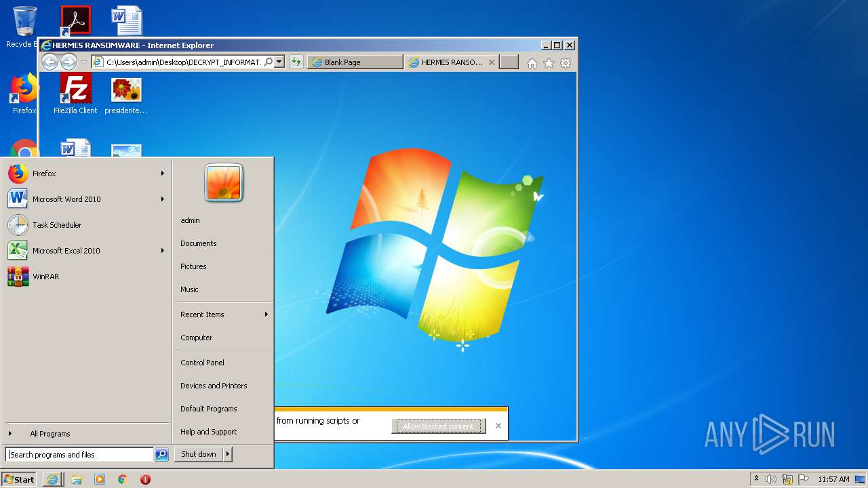This screenshot has width=868, height=488.
Task: Click the red stop-sign taskbar icon
Action: 145,479
